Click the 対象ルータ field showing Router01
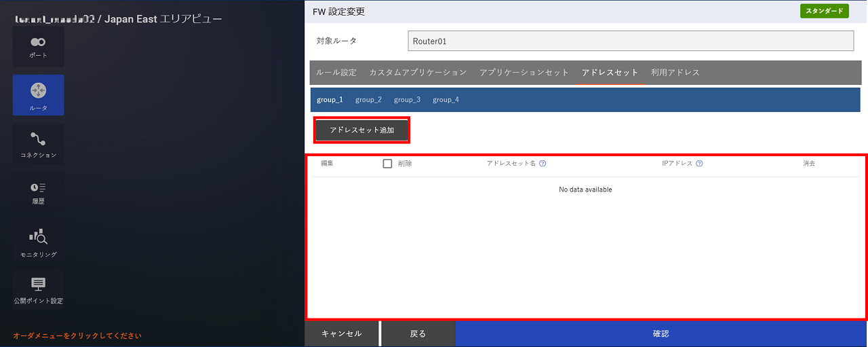Image resolution: width=868 pixels, height=347 pixels. [631, 41]
